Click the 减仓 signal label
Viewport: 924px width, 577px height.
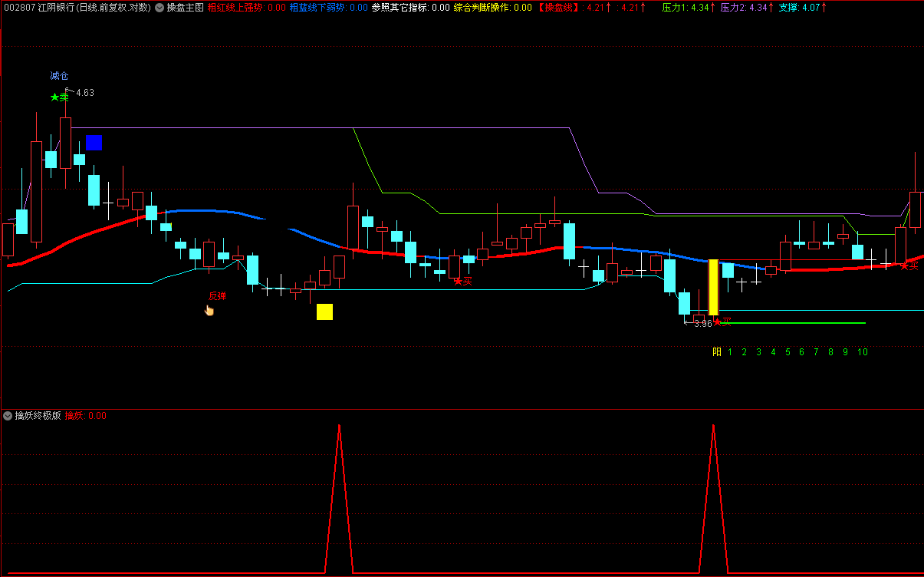tap(59, 76)
